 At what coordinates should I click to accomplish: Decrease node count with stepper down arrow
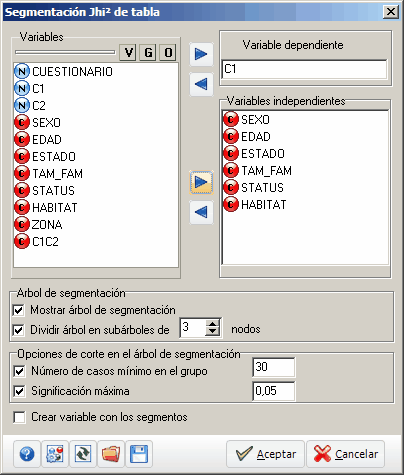click(212, 332)
